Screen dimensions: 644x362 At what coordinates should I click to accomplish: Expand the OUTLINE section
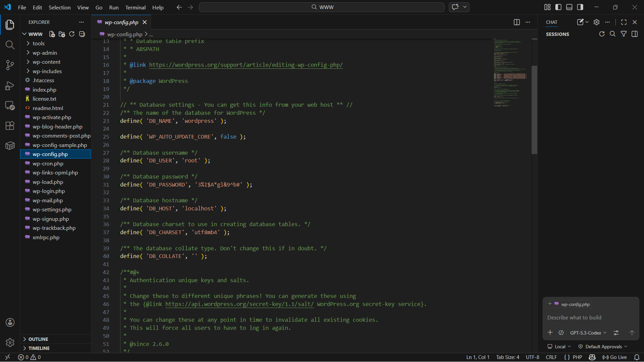(38, 339)
